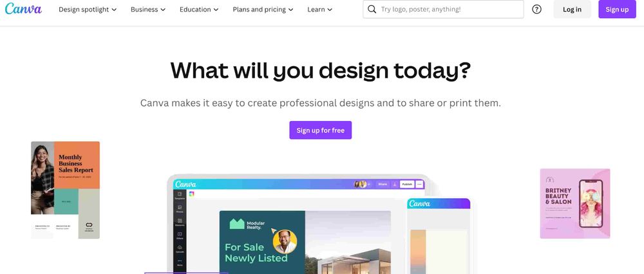This screenshot has height=274, width=644.
Task: Go to the Canva logo homepage
Action: pos(23,8)
